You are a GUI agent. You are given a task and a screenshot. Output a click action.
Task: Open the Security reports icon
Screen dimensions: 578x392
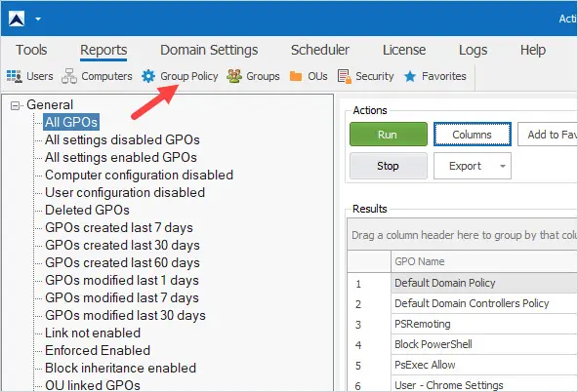click(x=345, y=76)
